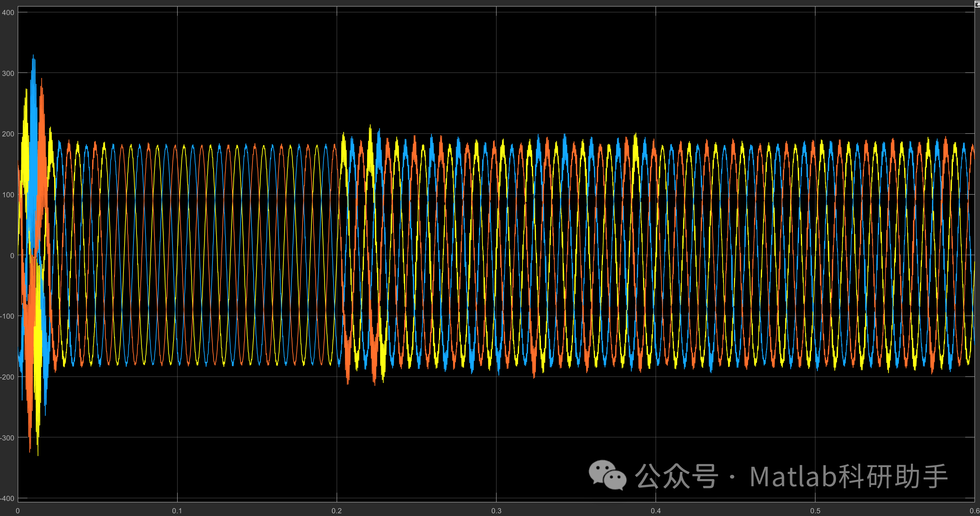Click the x-axis time label 0.1
This screenshot has width=980, height=516.
177,511
